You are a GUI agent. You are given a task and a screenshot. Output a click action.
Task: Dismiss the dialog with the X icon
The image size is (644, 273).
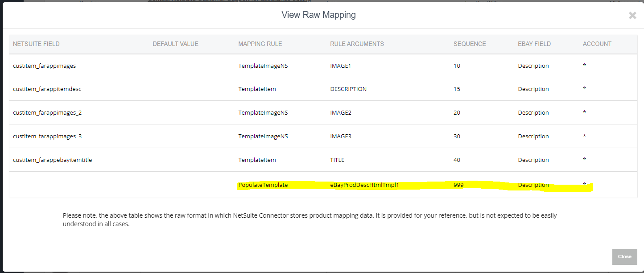point(632,15)
